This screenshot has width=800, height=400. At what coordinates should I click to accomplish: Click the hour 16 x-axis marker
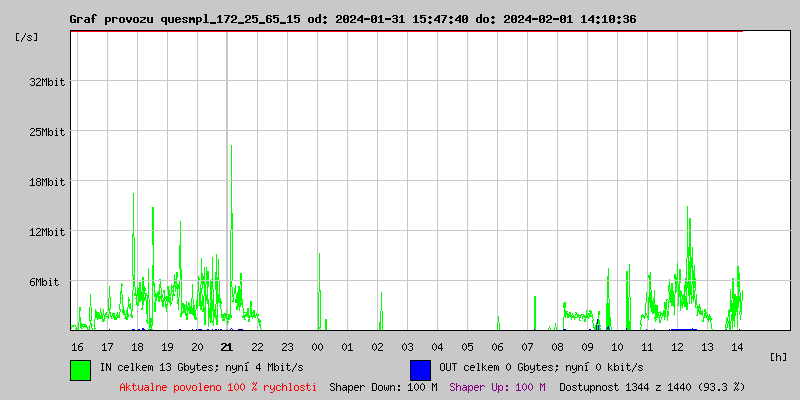point(77,346)
